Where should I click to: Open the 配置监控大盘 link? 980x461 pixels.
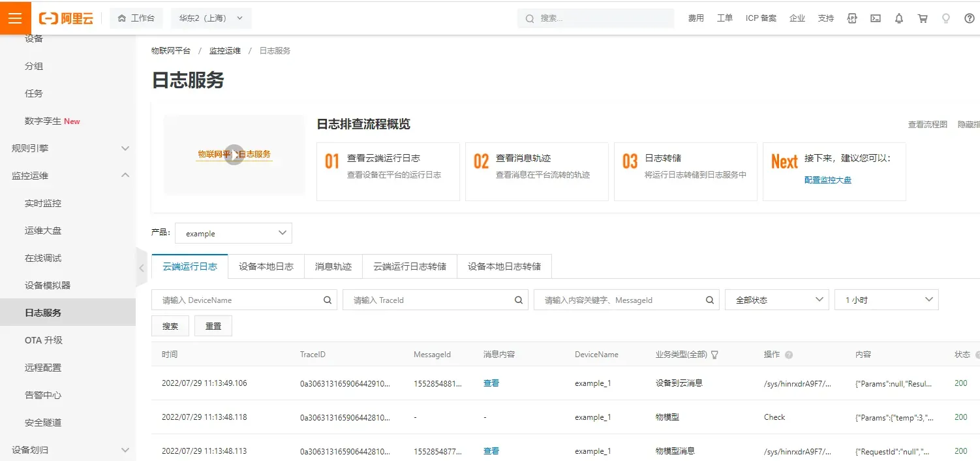(x=828, y=180)
